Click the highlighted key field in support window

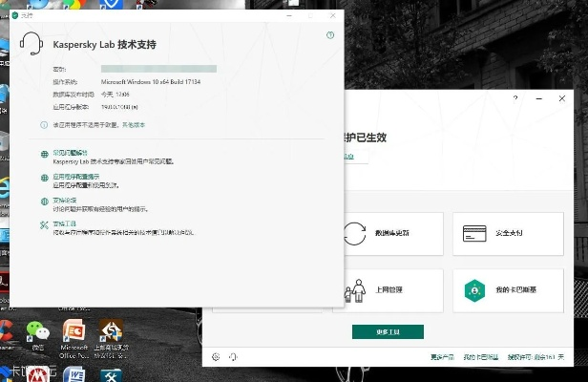(158, 69)
